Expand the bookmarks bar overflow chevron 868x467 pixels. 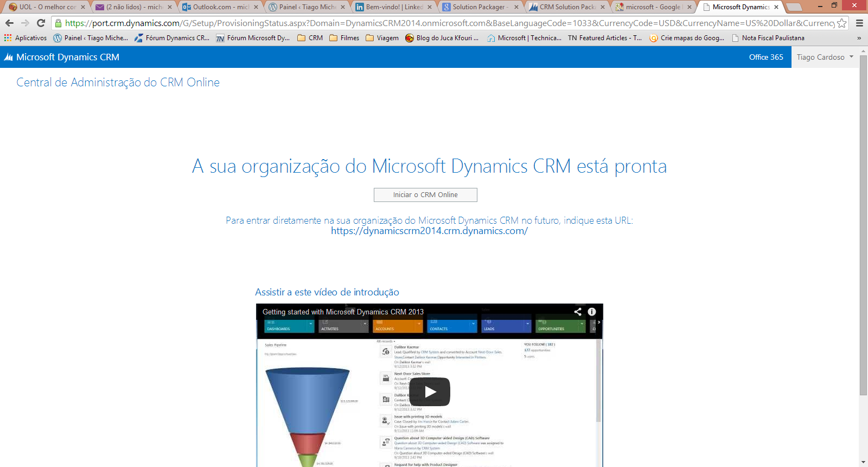click(859, 38)
